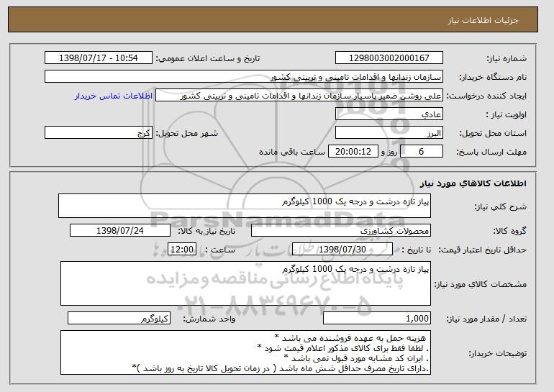Viewport: 554px width, 392px height.
Task: Click the نام دستگاه خریدار field
Action: tap(244, 77)
